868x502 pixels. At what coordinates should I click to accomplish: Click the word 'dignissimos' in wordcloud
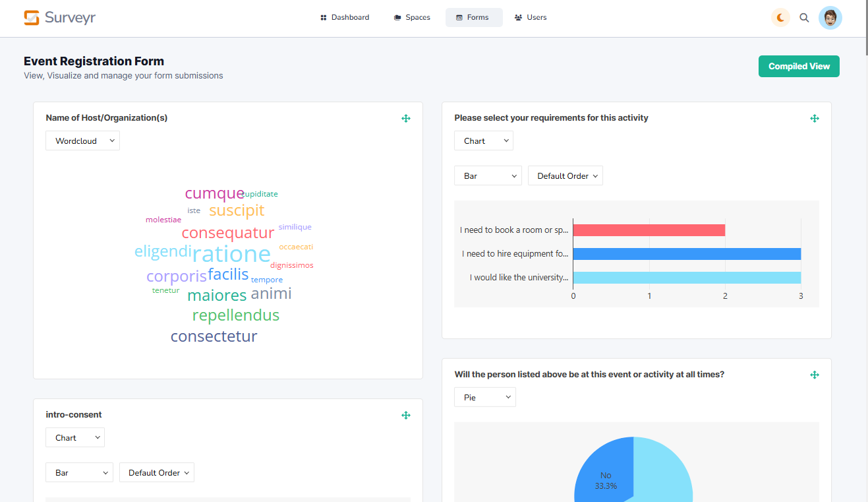[x=292, y=265]
